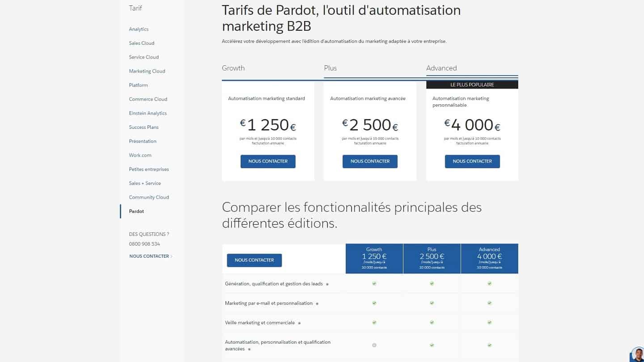Click Commerce Cloud in sidebar

tap(148, 99)
